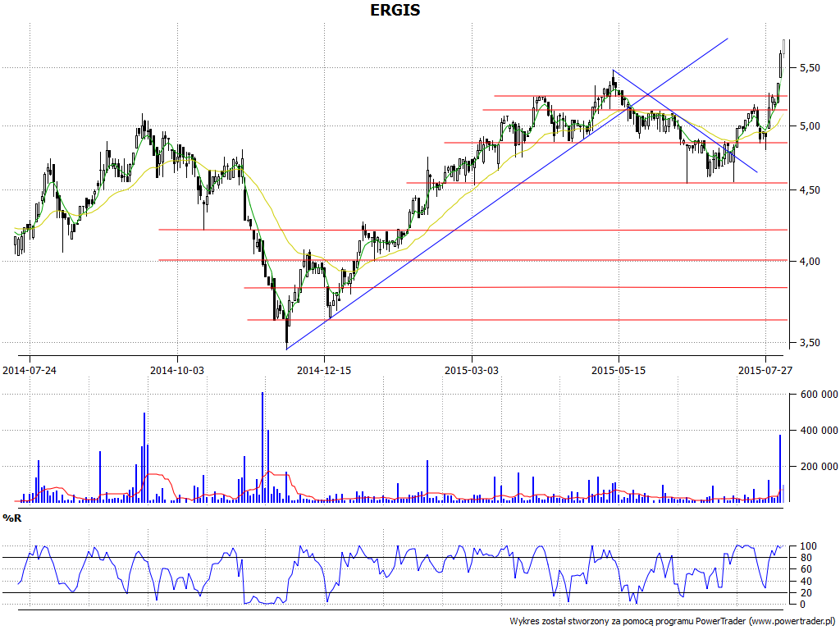The image size is (840, 630).
Task: Click the latest tall volume bar at chart end
Action: point(780,468)
